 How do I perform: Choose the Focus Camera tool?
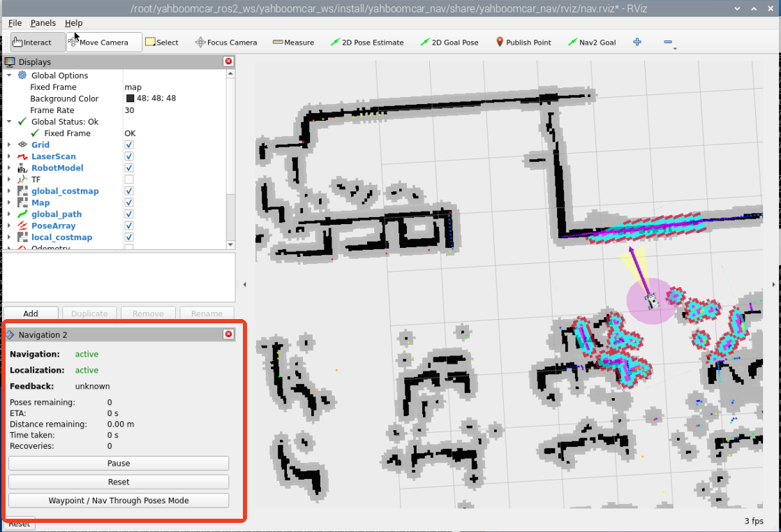(x=226, y=42)
